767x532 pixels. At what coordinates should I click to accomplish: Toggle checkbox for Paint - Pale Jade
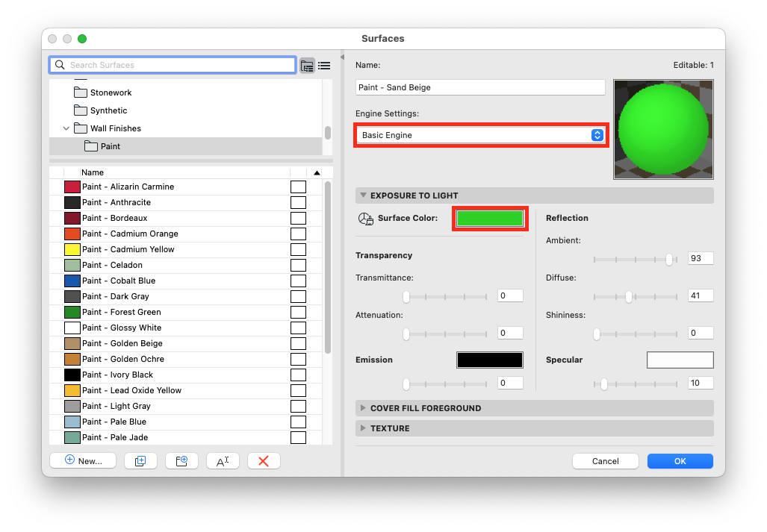(299, 437)
